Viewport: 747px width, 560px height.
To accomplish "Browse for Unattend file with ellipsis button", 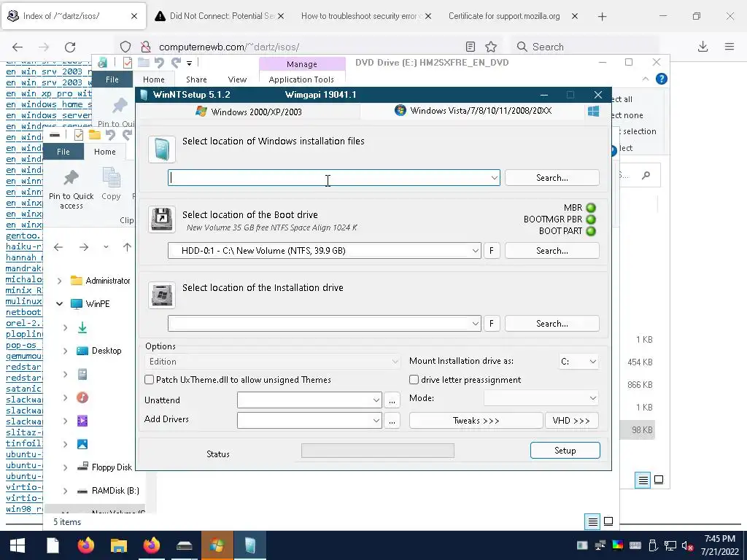I will (x=392, y=400).
